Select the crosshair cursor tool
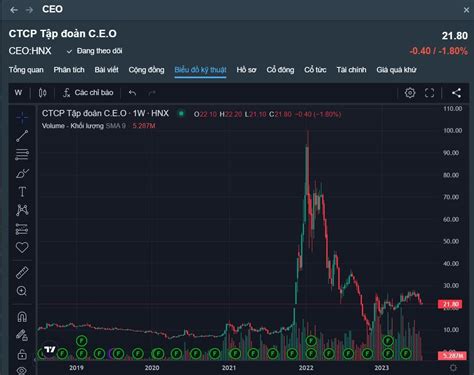 22,117
